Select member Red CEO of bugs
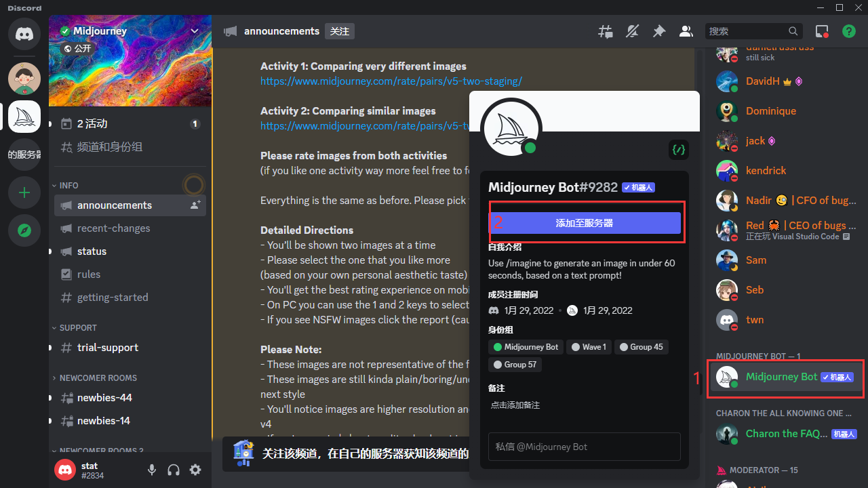This screenshot has height=488, width=868. tap(785, 230)
